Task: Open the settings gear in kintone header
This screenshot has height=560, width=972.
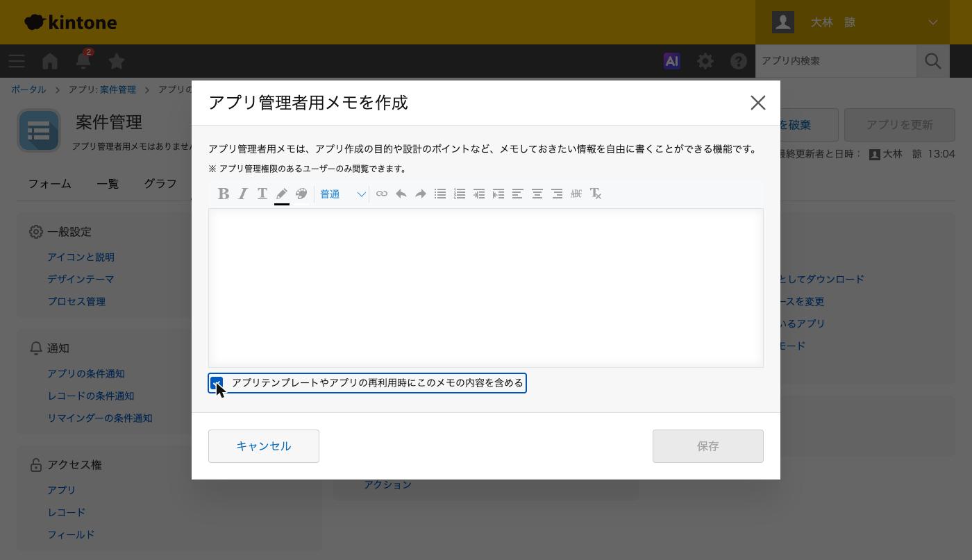Action: [705, 61]
